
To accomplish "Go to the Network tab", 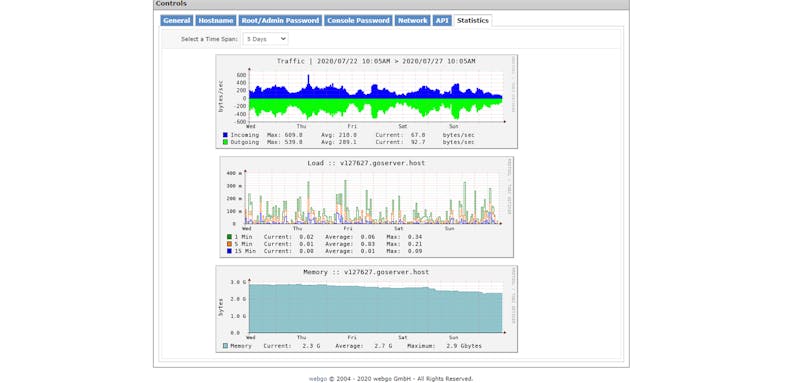I will (412, 20).
